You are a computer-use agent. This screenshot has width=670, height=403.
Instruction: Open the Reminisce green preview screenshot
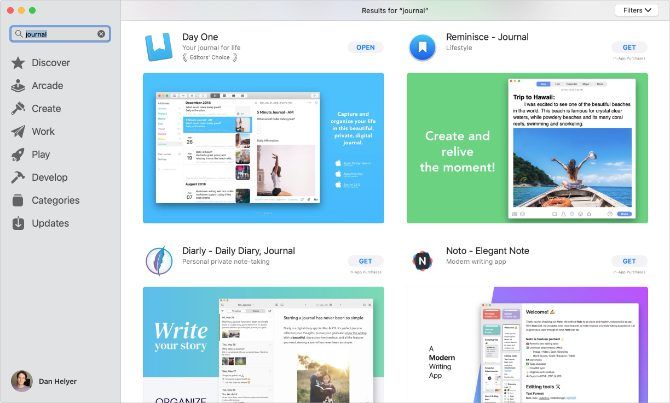point(527,148)
